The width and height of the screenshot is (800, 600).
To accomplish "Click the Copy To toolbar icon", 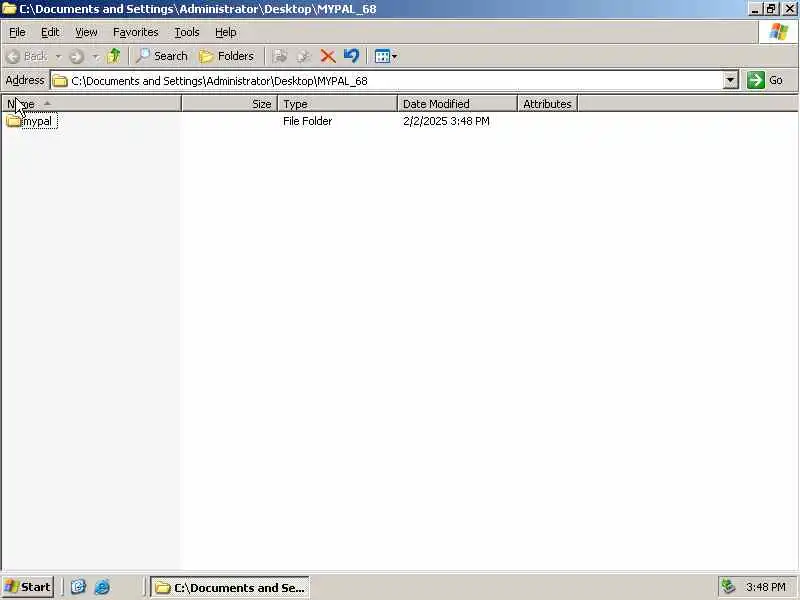I will pyautogui.click(x=304, y=56).
